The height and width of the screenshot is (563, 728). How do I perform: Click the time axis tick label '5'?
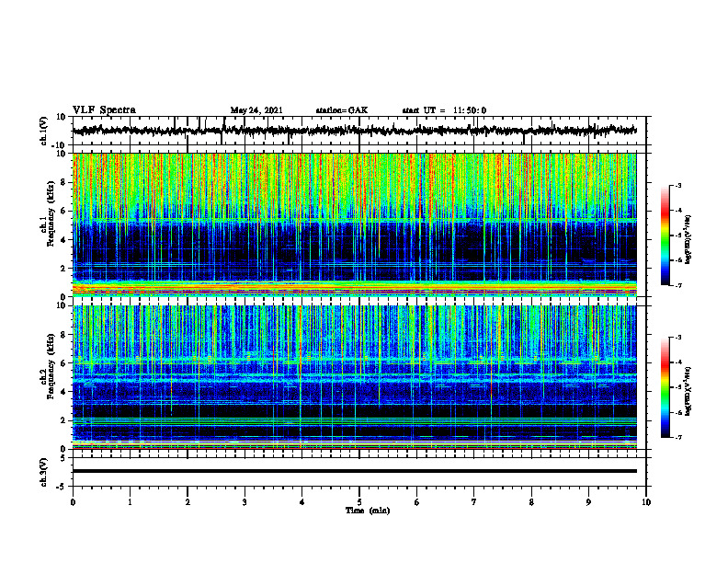tap(359, 502)
